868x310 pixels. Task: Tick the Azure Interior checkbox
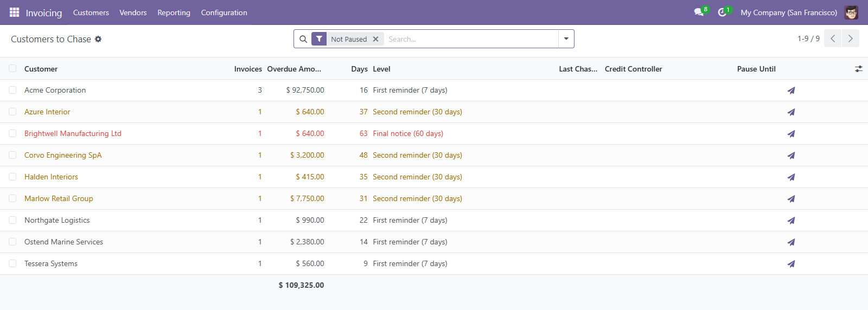(x=12, y=112)
